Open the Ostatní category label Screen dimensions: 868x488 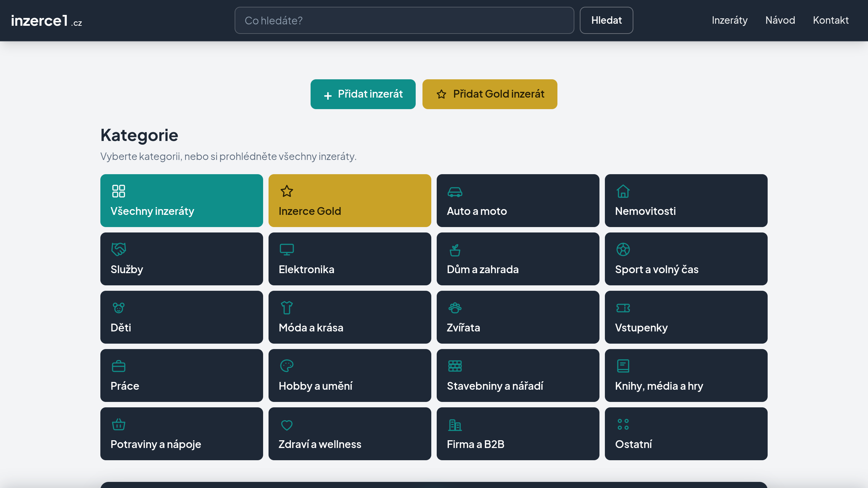(633, 444)
